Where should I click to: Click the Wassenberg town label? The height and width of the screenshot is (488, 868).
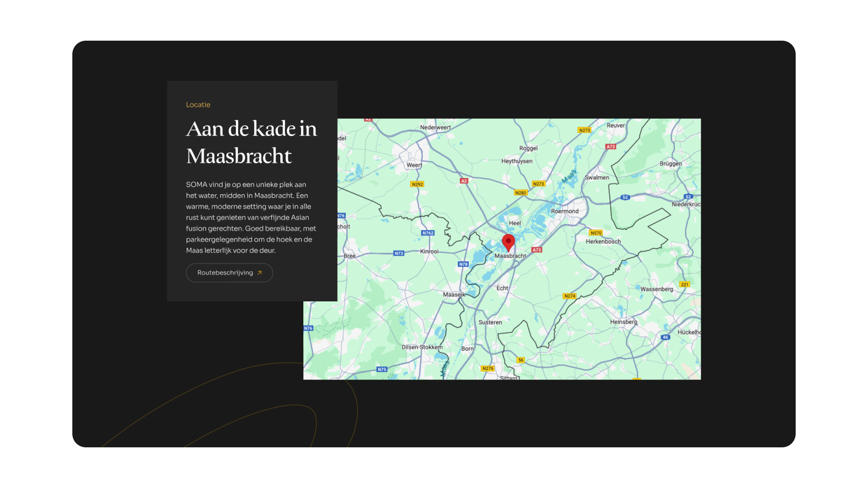click(x=656, y=289)
